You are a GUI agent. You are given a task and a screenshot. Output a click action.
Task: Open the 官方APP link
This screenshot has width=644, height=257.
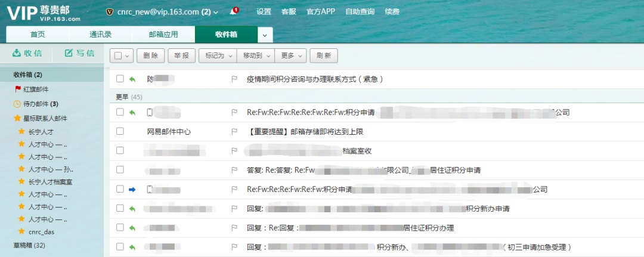pos(321,11)
